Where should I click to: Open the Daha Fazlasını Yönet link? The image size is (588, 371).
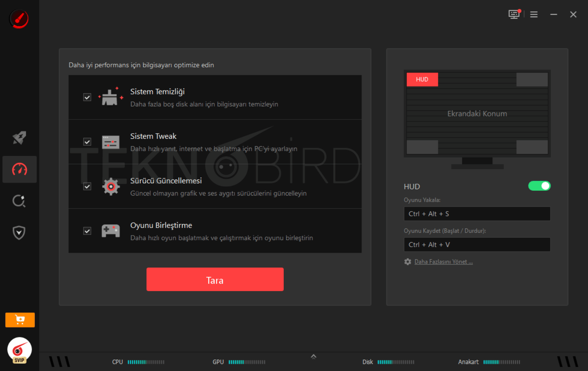point(443,262)
